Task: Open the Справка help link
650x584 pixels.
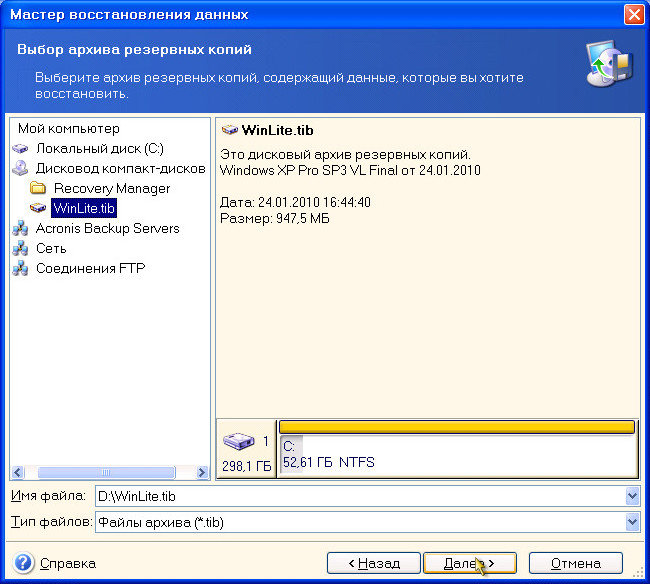Action: click(x=68, y=563)
